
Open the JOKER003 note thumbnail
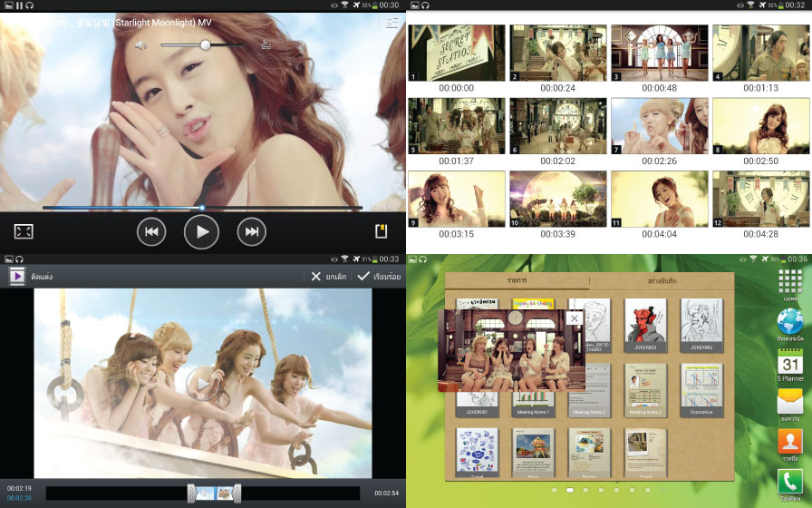point(645,326)
